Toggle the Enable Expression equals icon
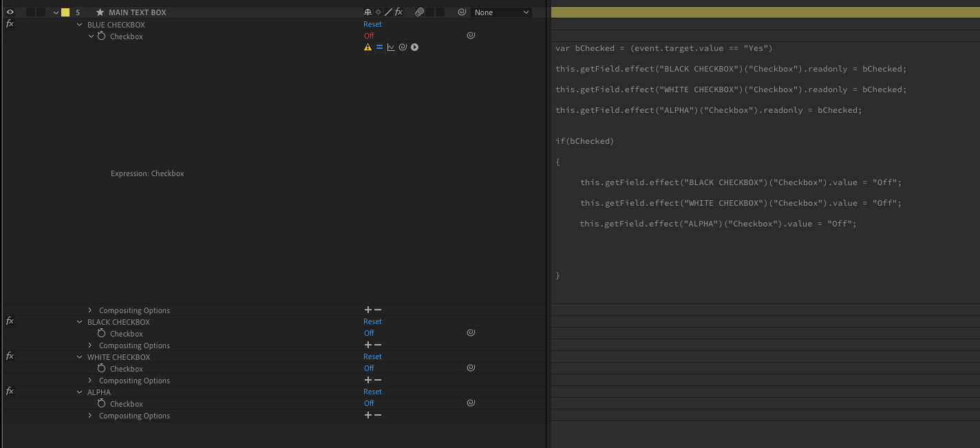The width and height of the screenshot is (980, 448). [x=379, y=47]
